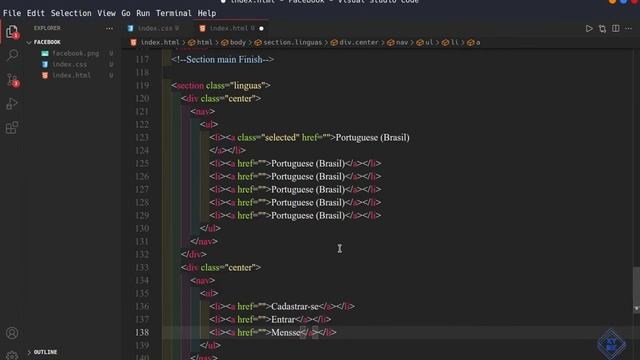Image resolution: width=640 pixels, height=360 pixels.
Task: Switch to the index.css editor tab
Action: click(x=155, y=29)
